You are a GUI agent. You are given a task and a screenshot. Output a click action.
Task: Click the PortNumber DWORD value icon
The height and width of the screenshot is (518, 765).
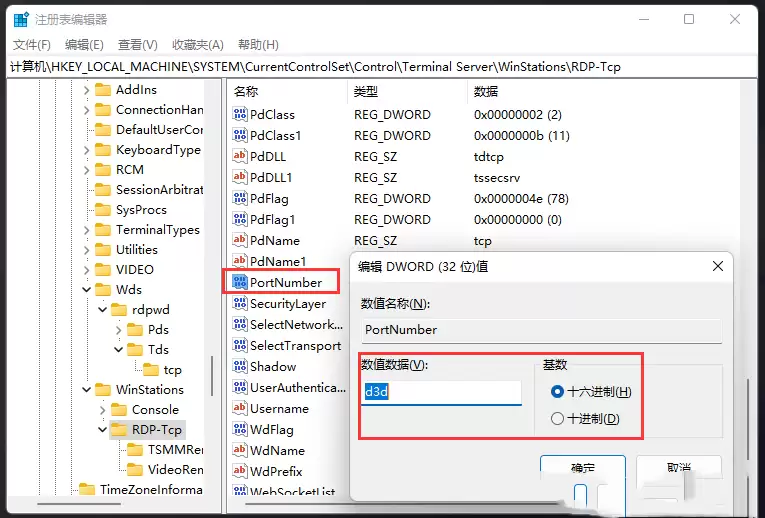[x=239, y=282]
